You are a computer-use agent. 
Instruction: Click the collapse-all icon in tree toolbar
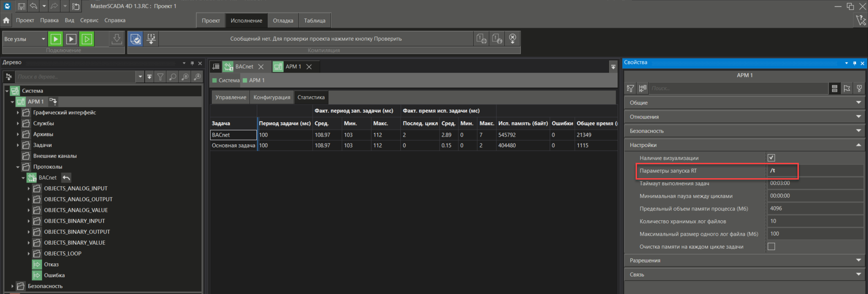[x=149, y=77]
